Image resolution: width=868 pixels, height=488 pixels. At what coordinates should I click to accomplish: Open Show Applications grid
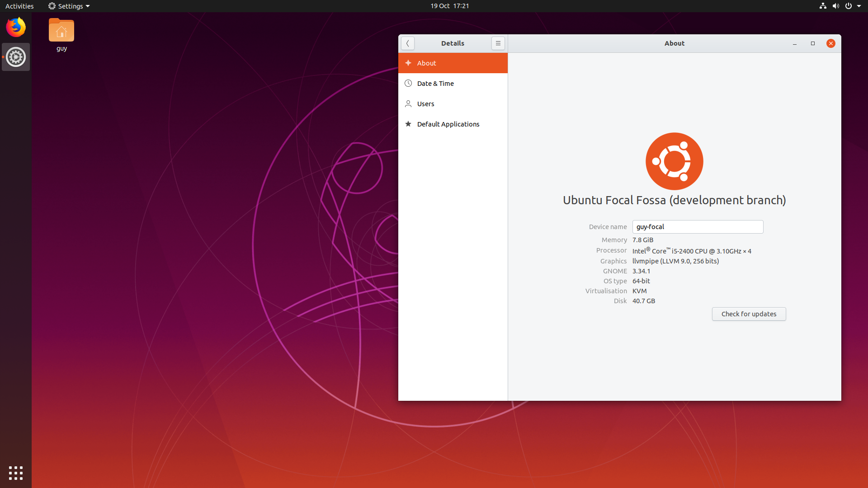[x=15, y=473]
